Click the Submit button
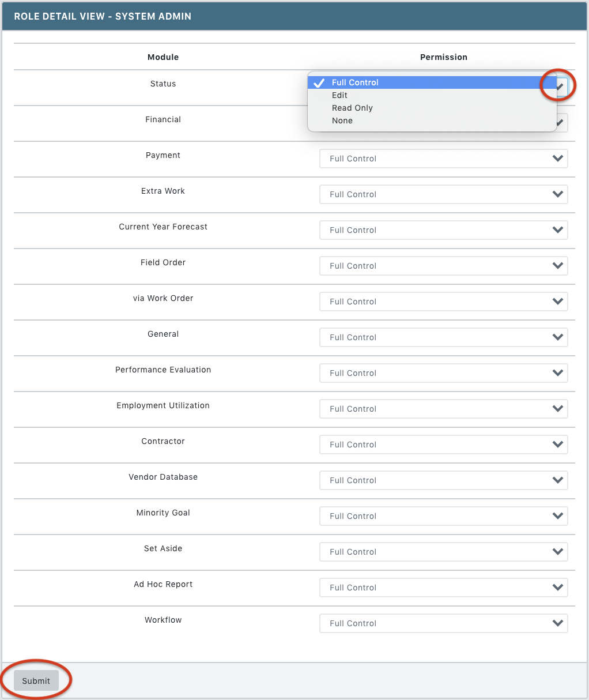Screen dimensions: 589x700 pyautogui.click(x=36, y=681)
